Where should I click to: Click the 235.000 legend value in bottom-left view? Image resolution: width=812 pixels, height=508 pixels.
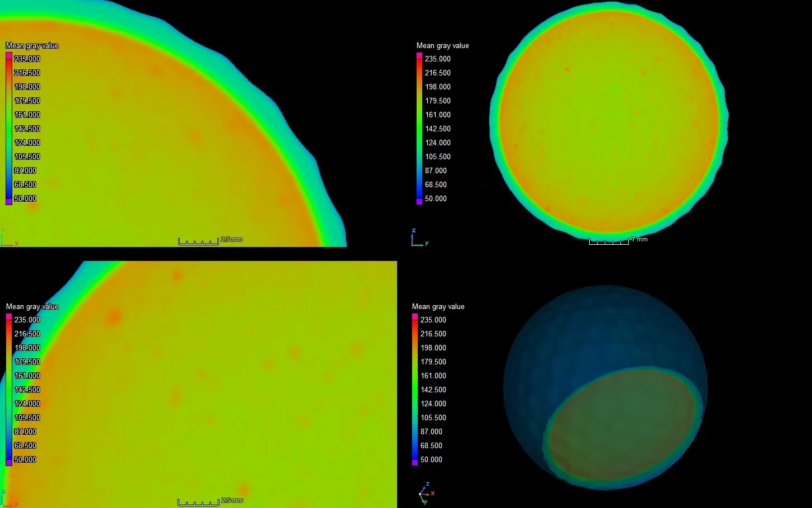(27, 320)
